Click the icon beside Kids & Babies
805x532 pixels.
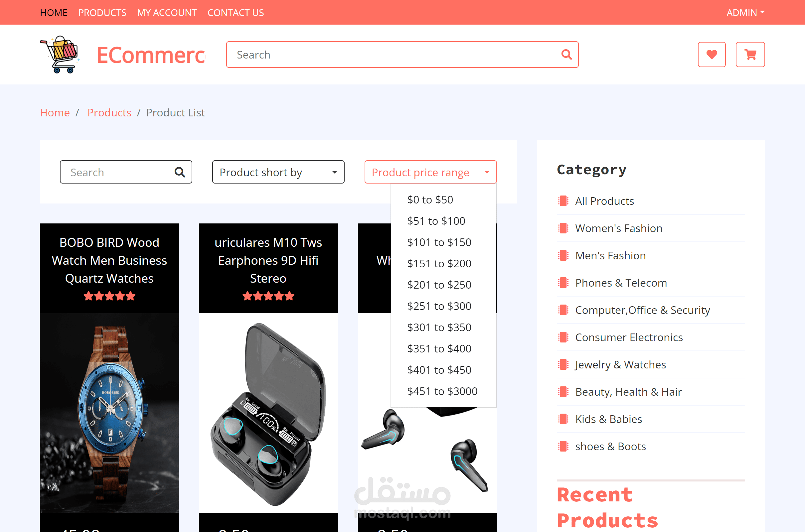(x=563, y=419)
